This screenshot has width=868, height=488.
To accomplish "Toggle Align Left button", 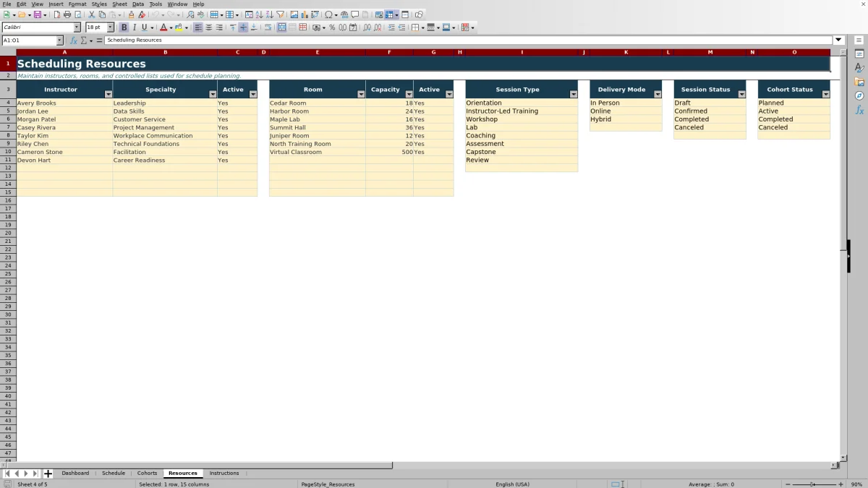I will [198, 27].
